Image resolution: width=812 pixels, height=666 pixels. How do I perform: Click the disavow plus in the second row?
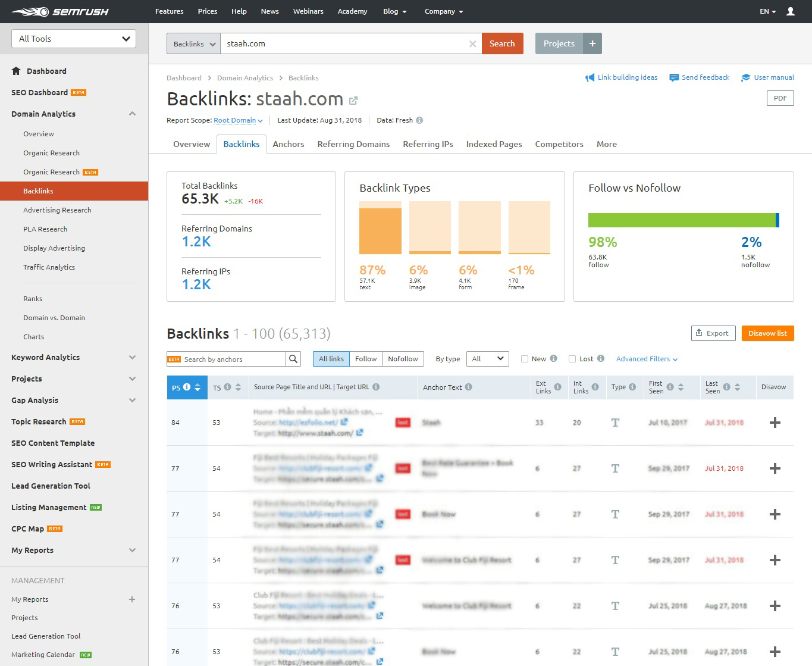[x=775, y=468]
